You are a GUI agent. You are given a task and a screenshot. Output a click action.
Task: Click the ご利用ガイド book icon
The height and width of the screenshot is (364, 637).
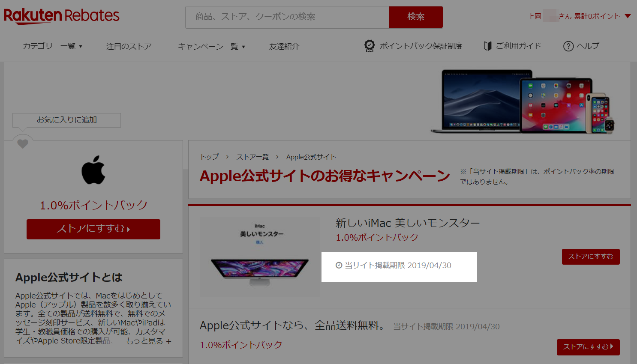click(x=487, y=46)
